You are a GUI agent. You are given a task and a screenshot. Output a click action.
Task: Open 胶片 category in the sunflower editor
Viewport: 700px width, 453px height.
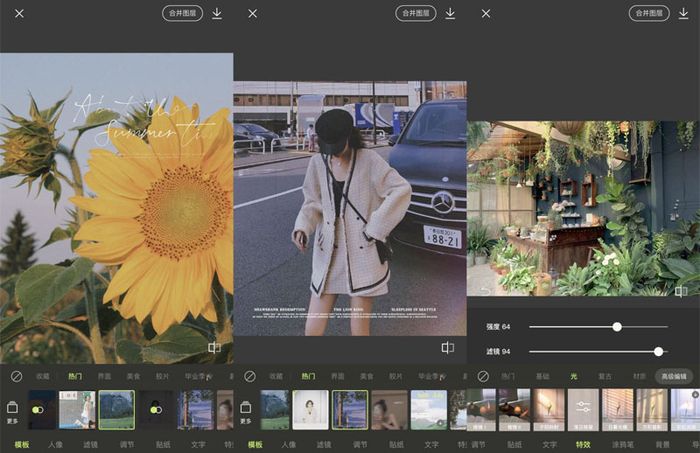point(162,376)
